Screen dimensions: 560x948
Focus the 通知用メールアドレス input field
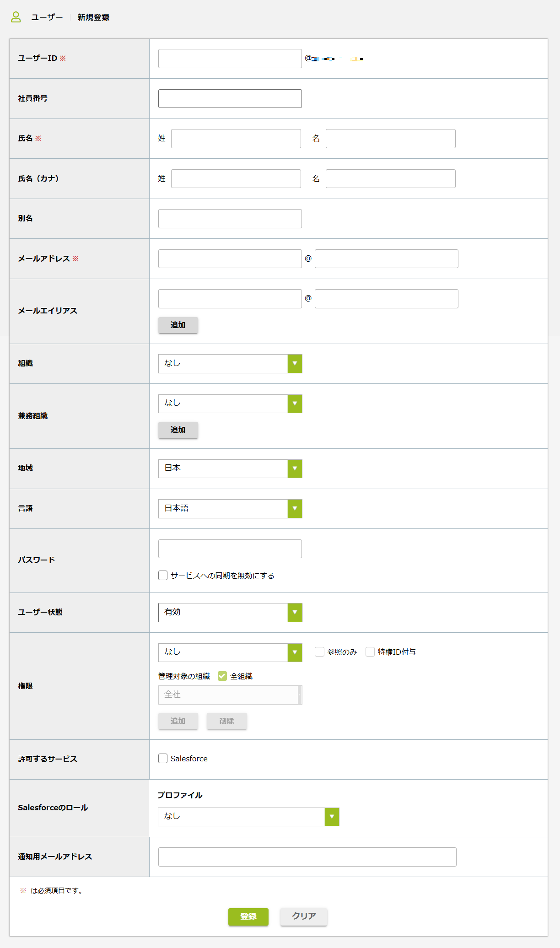(307, 857)
